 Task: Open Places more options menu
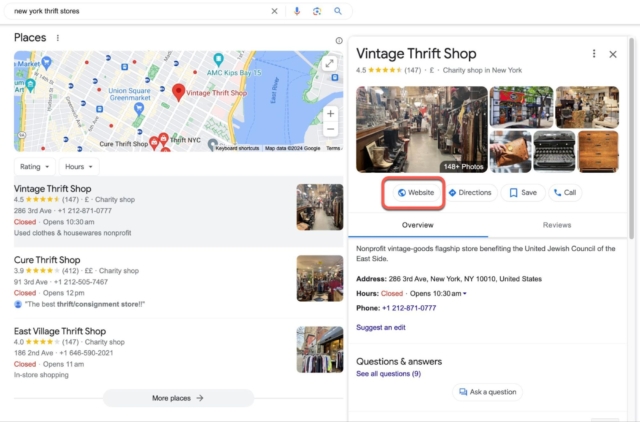pyautogui.click(x=58, y=38)
